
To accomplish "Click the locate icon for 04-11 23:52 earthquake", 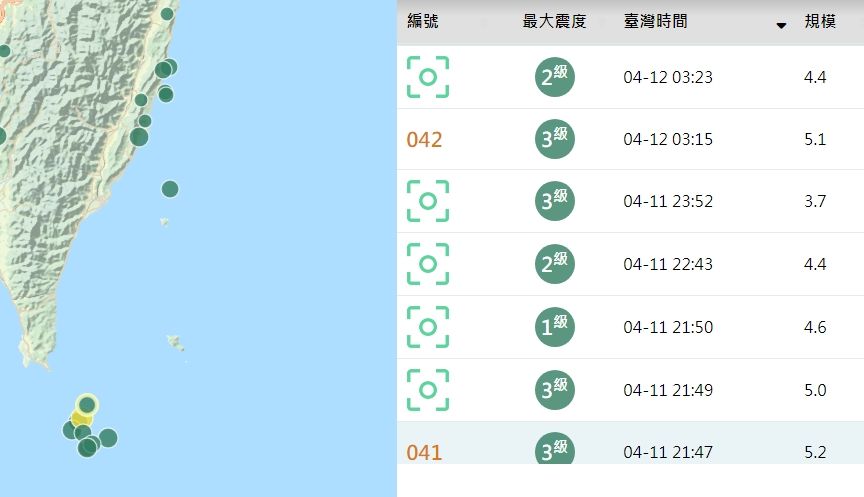I will 428,201.
